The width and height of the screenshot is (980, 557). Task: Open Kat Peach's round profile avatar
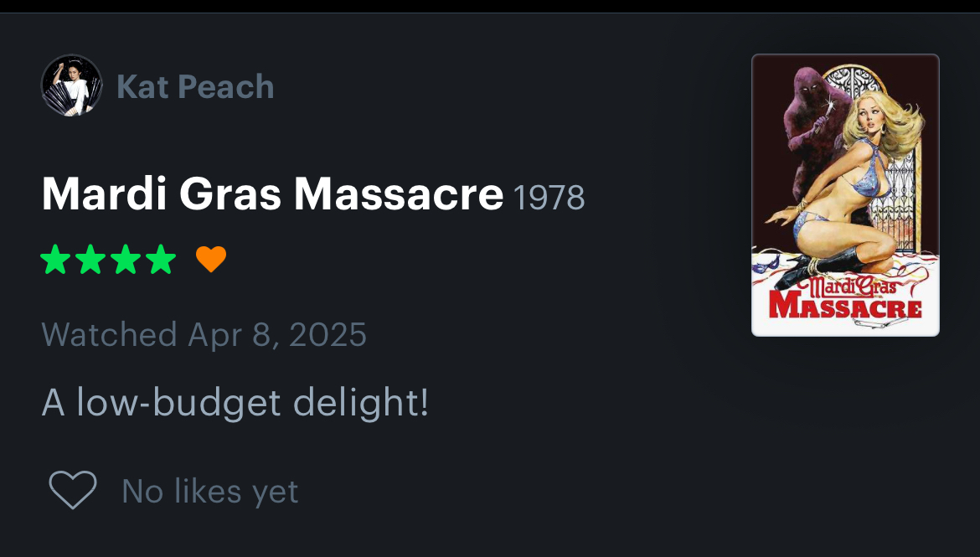tap(72, 85)
